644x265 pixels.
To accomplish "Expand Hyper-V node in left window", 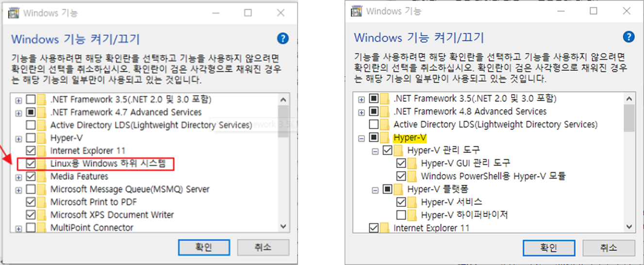I will tap(19, 138).
